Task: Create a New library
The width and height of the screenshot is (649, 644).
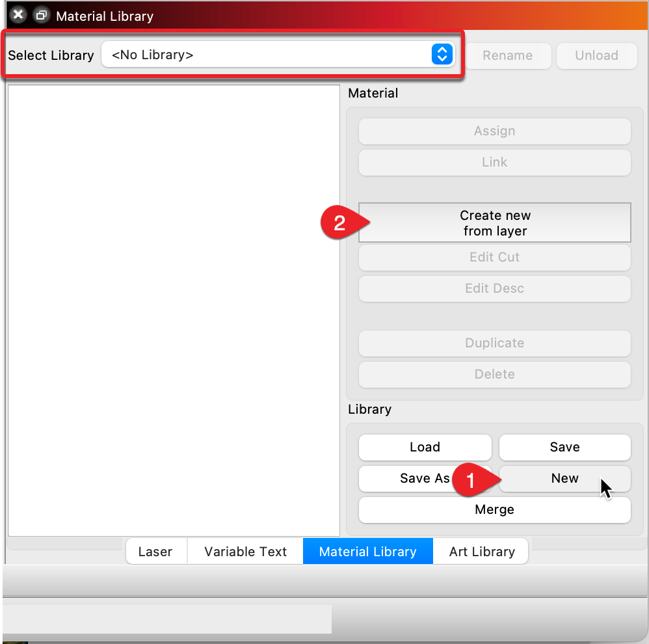Action: [x=564, y=479]
